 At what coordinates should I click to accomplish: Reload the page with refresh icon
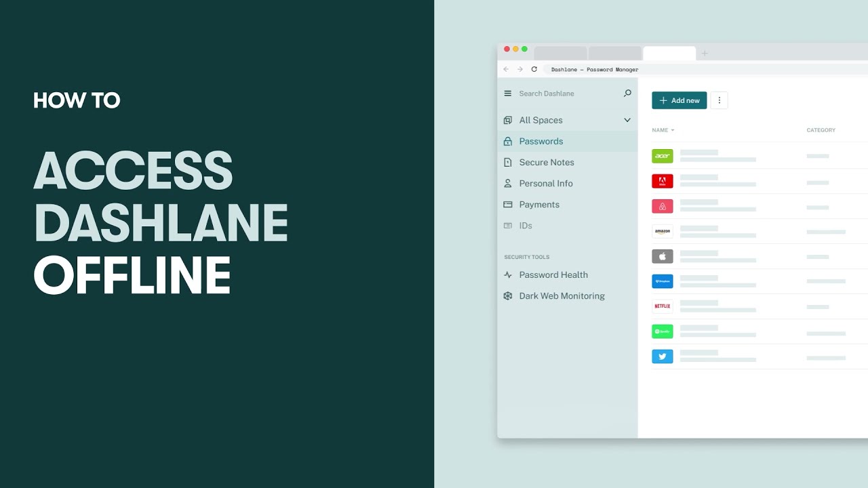pyautogui.click(x=534, y=69)
